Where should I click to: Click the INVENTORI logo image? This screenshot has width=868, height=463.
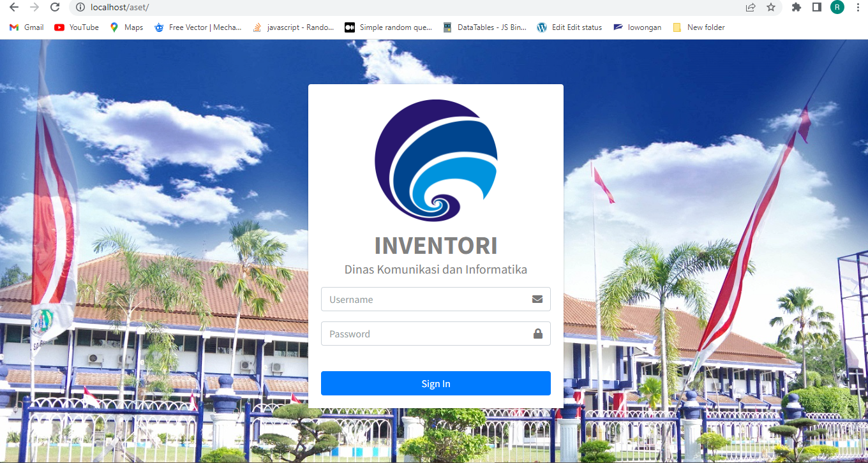(436, 161)
